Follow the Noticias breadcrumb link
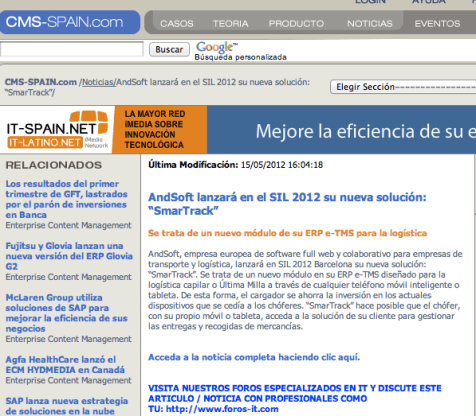The width and height of the screenshot is (476, 416). [98, 82]
